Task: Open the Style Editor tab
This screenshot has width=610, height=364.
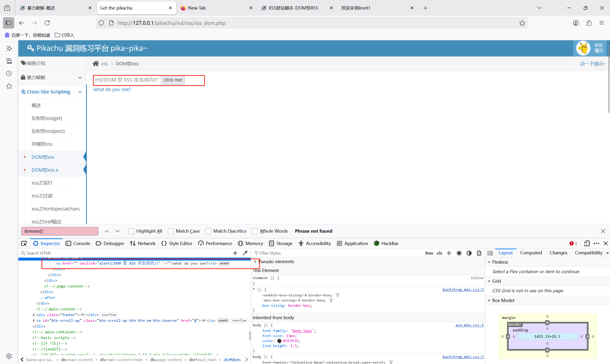Action: tap(177, 243)
